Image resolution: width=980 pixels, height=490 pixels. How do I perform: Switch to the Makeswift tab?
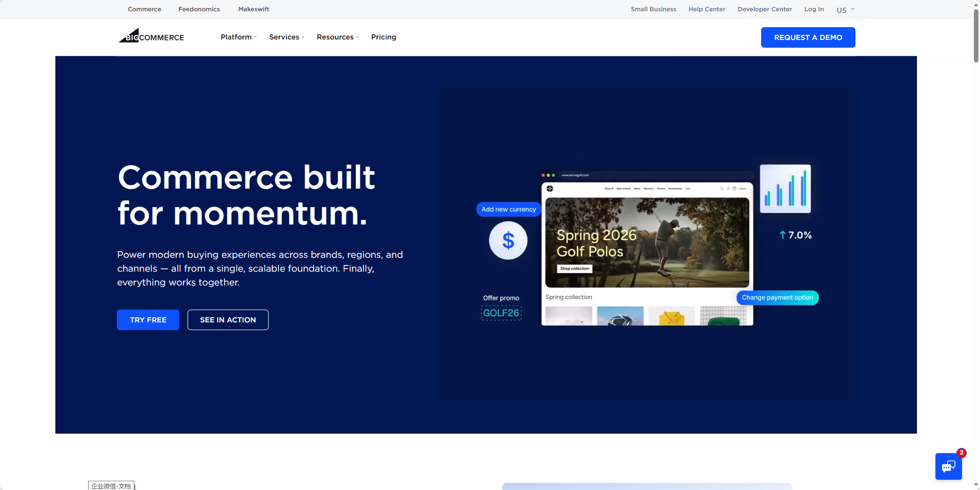[254, 9]
